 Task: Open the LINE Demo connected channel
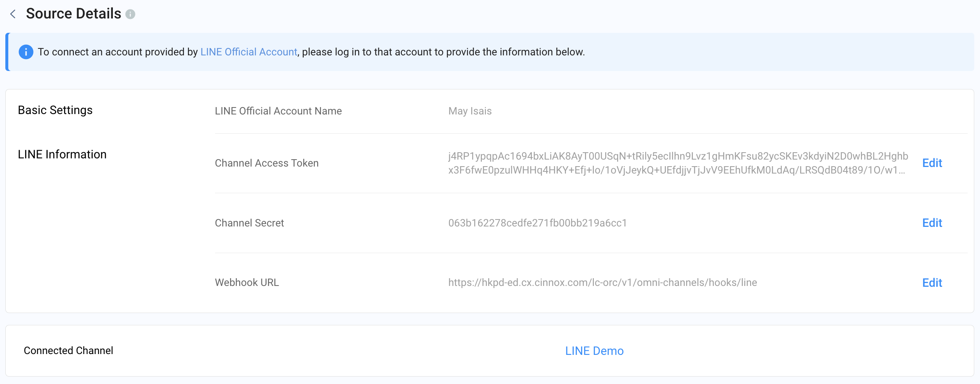[594, 351]
